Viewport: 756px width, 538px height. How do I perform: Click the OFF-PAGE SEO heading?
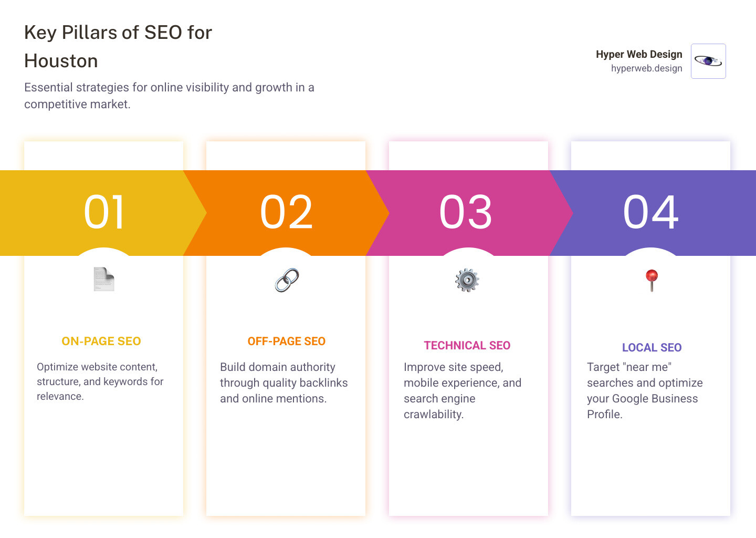click(287, 342)
